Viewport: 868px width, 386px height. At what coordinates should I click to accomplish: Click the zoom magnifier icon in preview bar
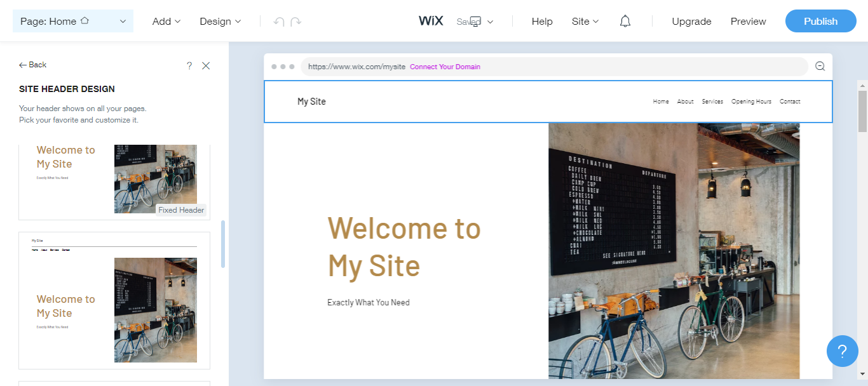(820, 66)
